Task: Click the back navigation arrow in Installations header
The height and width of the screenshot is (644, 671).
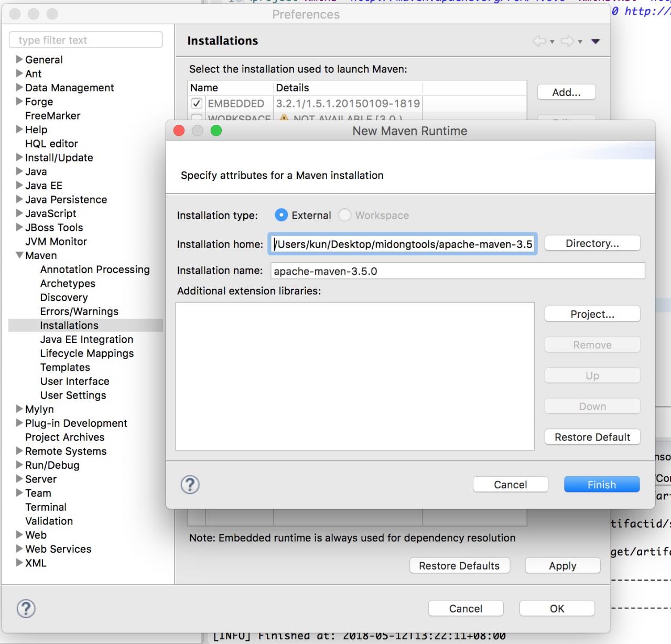Action: click(539, 41)
